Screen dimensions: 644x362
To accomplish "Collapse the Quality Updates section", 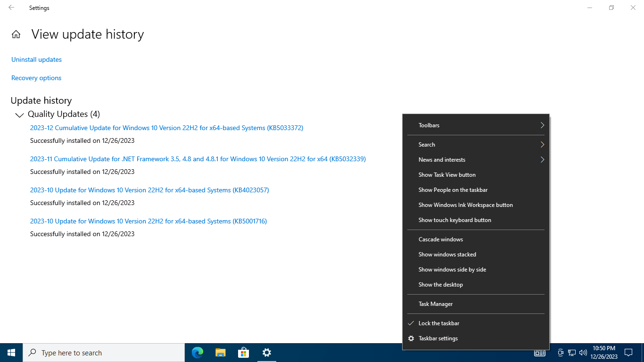I will click(x=19, y=115).
